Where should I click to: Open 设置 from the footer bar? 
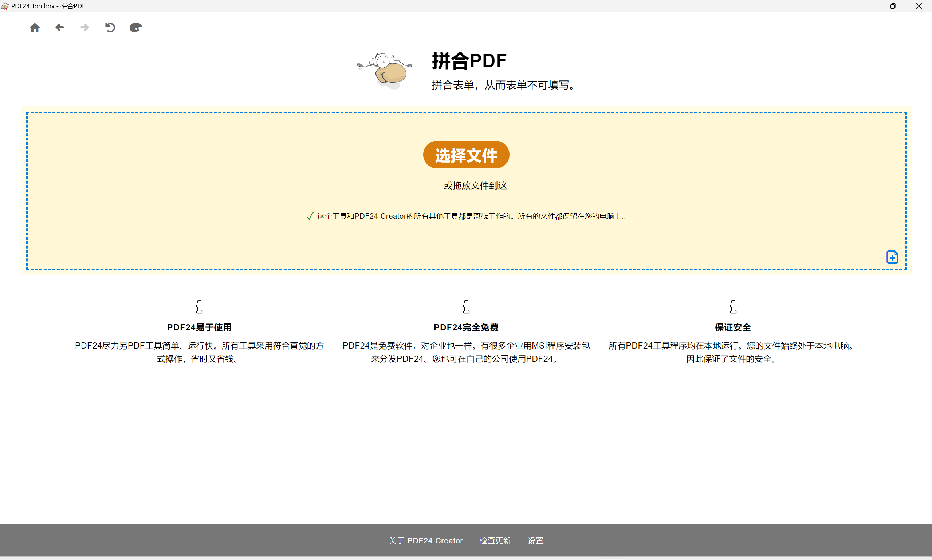(x=535, y=540)
